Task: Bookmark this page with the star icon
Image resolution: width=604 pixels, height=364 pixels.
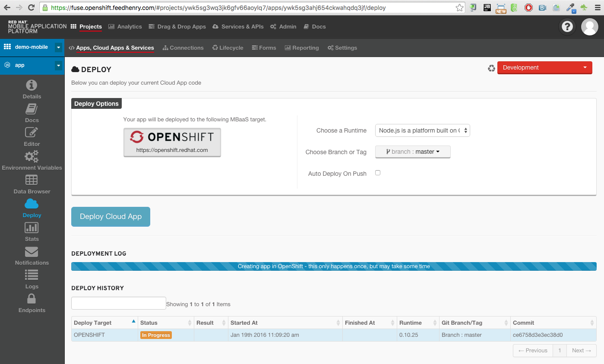Action: (459, 7)
